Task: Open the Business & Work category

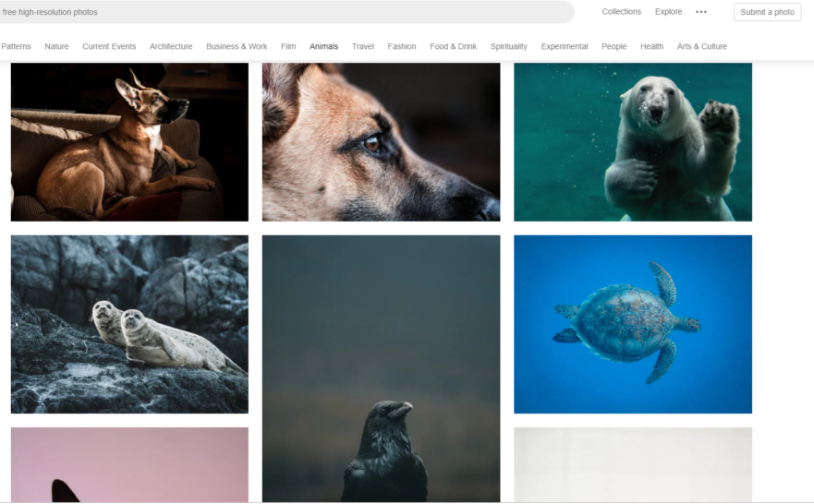Action: tap(237, 46)
